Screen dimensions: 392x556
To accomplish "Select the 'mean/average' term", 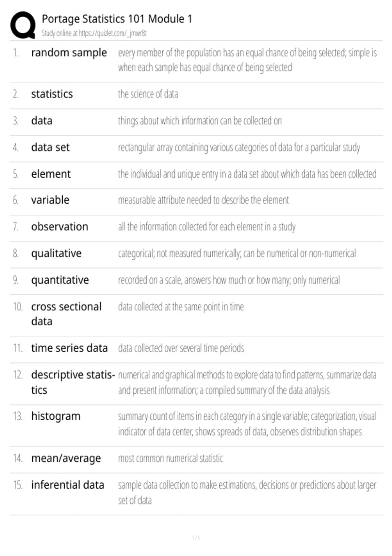I will point(66,459).
